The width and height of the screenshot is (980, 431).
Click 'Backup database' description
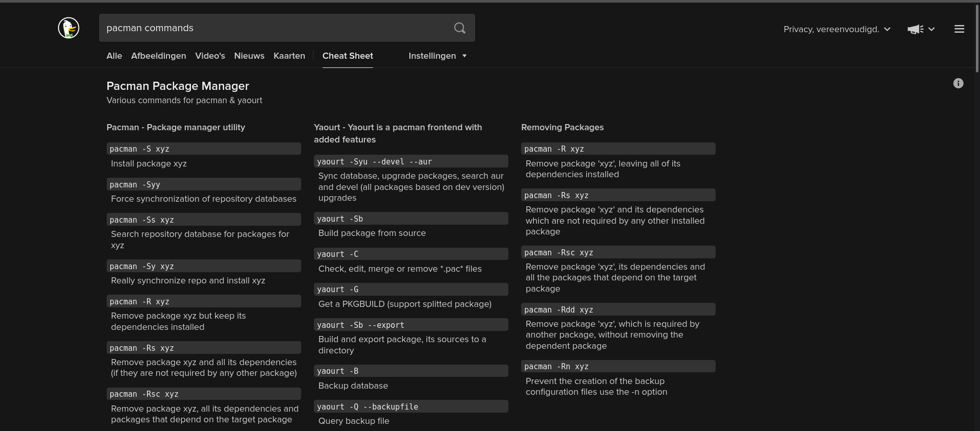[353, 386]
